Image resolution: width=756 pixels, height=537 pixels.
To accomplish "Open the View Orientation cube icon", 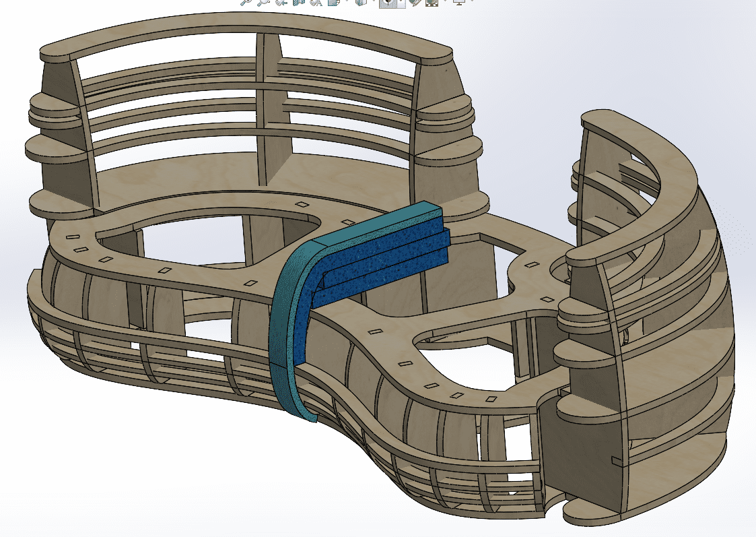I will click(334, 2).
